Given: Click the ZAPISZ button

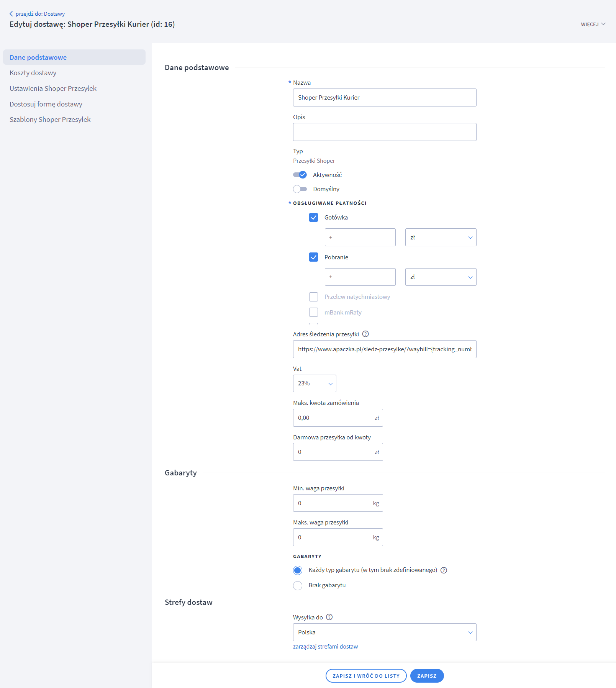Looking at the screenshot, I should [427, 676].
